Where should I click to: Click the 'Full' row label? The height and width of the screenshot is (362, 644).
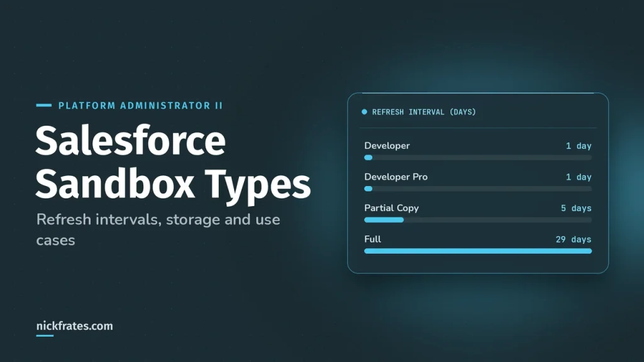pos(372,239)
